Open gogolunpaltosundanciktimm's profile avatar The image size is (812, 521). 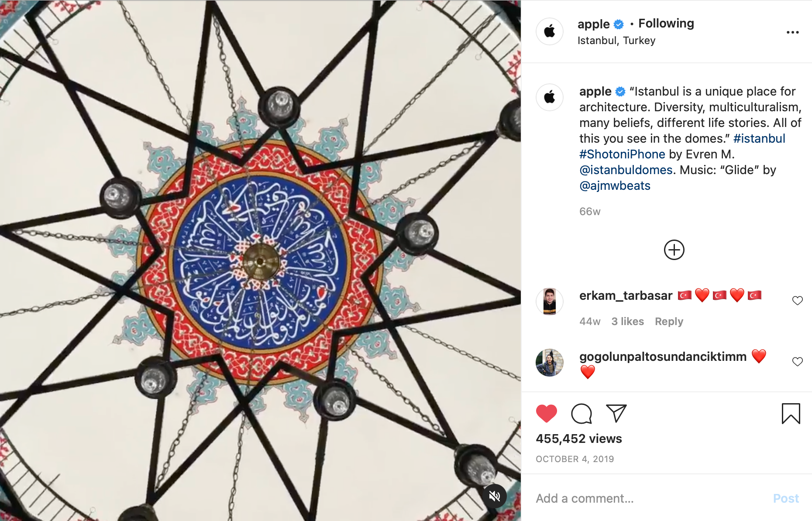pyautogui.click(x=549, y=363)
